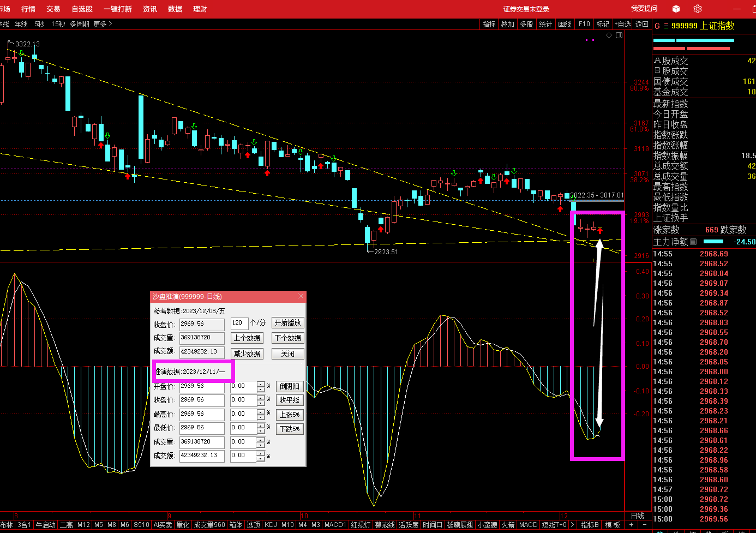Image resolution: width=756 pixels, height=533 pixels.
Task: Increase 成交量 percent with up spinner
Action: point(261,439)
